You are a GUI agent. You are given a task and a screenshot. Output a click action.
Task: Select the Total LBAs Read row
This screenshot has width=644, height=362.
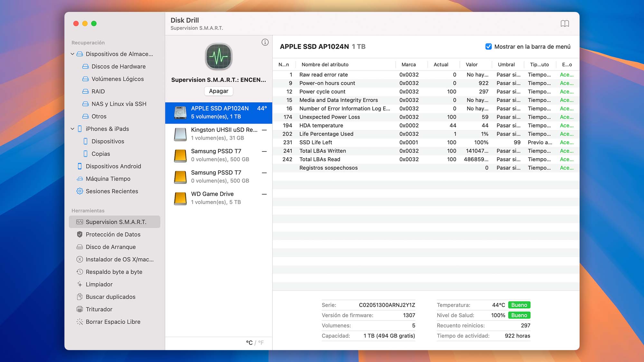point(426,159)
